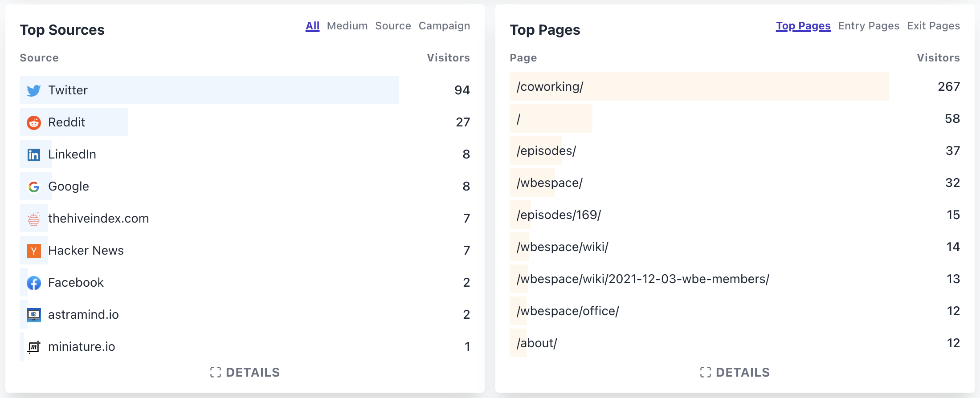Click the astramind.io monitor icon
The width and height of the screenshot is (980, 398).
tap(34, 315)
